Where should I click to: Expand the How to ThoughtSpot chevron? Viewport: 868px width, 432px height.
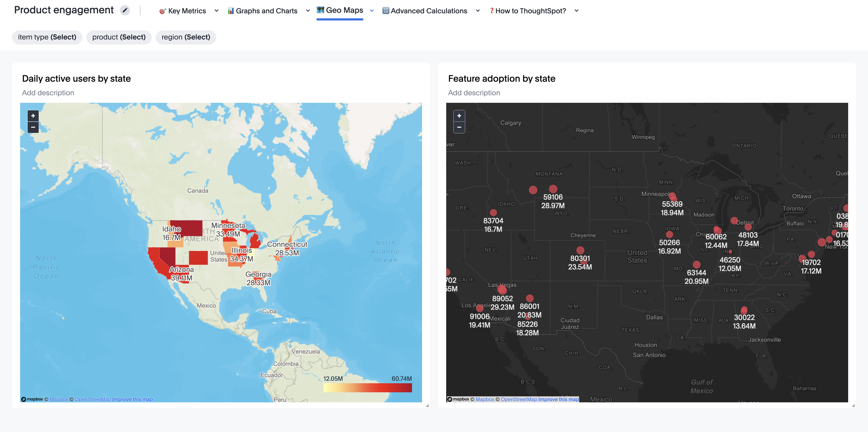[577, 11]
